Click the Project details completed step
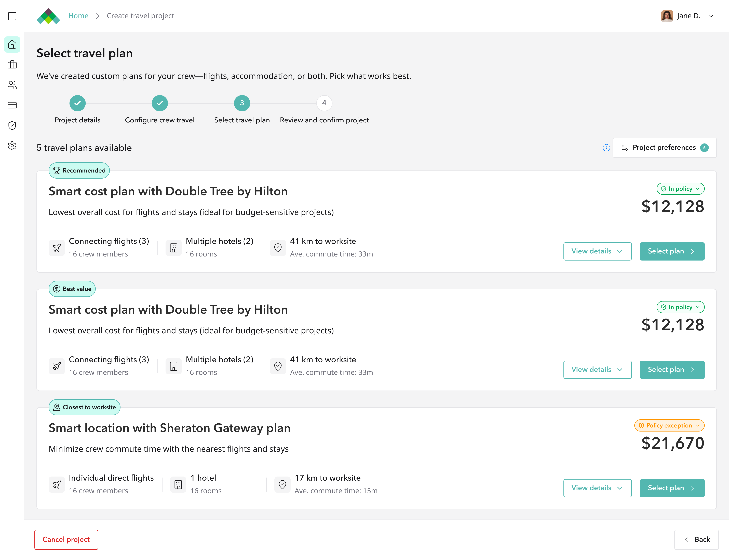Screen dimensions: 729x560 (x=77, y=103)
